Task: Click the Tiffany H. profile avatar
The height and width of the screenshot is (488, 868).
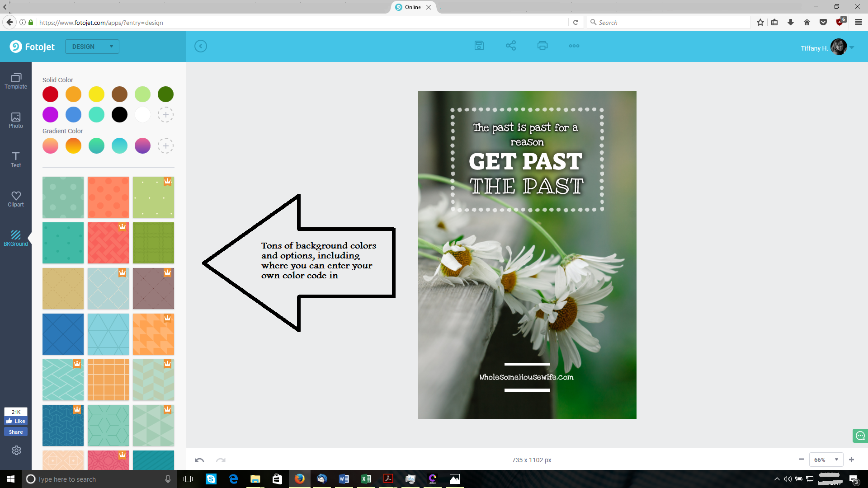Action: pos(839,47)
